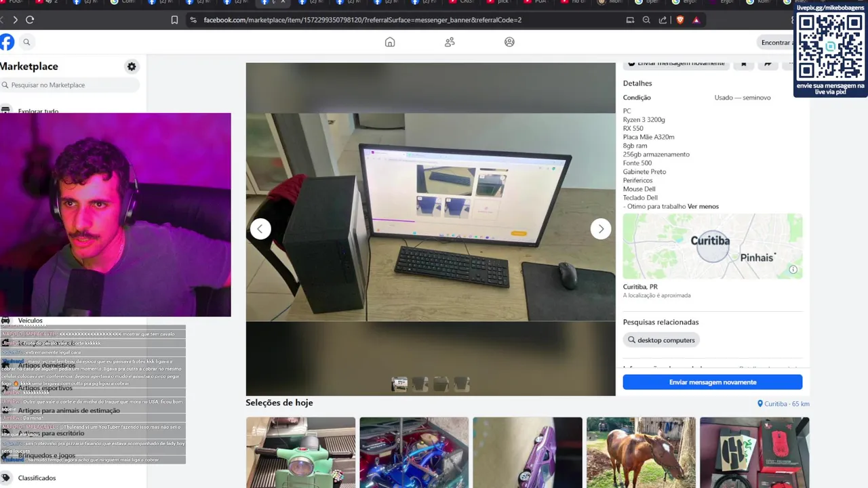
Task: Open the Groups icon in top nav
Action: point(509,42)
